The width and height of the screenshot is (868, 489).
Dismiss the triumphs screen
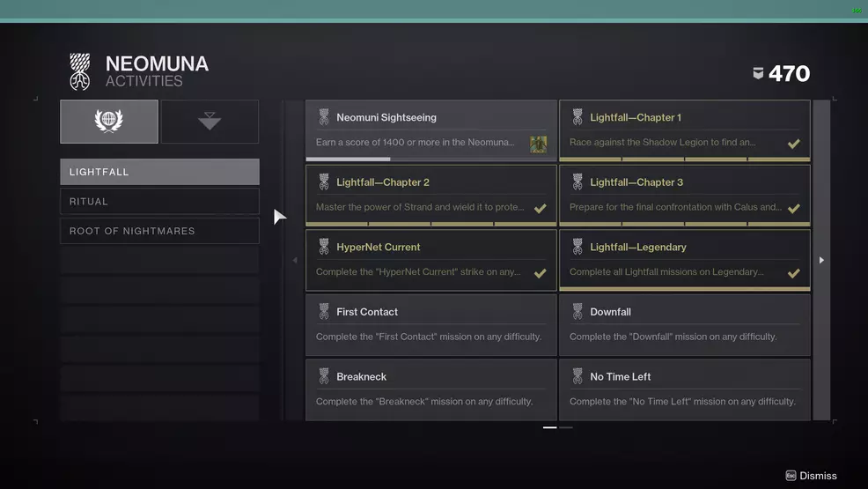coord(811,476)
